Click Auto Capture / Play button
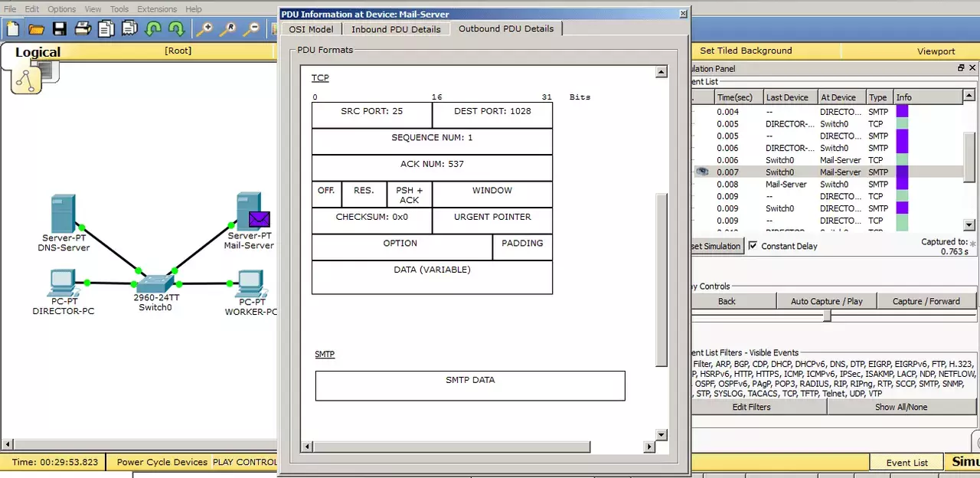This screenshot has width=980, height=478. click(x=826, y=301)
